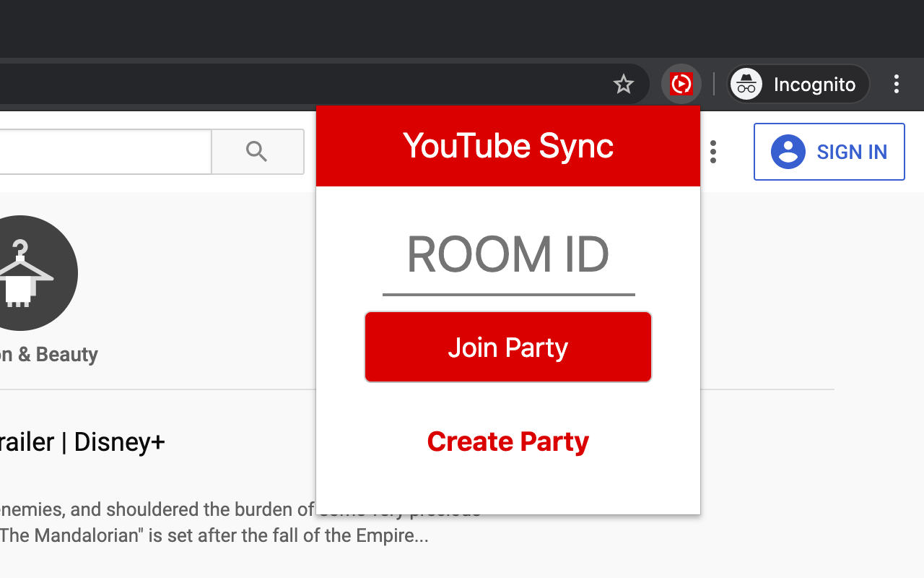This screenshot has height=578, width=924.
Task: Open Chrome's three-dot browser menu
Action: (x=897, y=84)
